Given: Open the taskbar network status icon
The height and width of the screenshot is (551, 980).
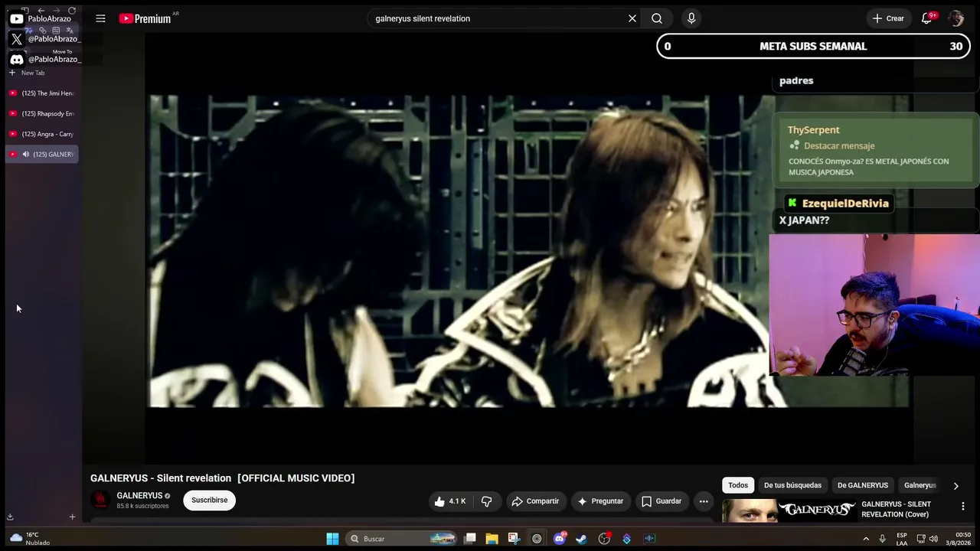Looking at the screenshot, I should [x=921, y=539].
